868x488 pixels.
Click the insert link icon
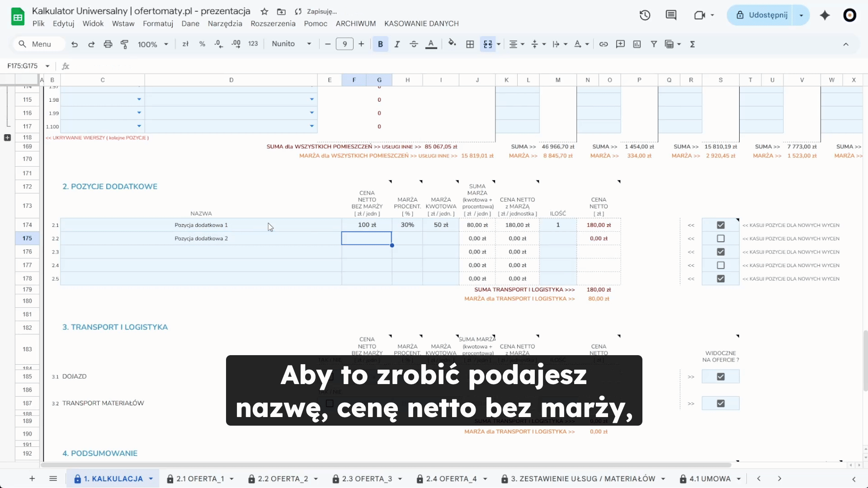[x=603, y=44]
